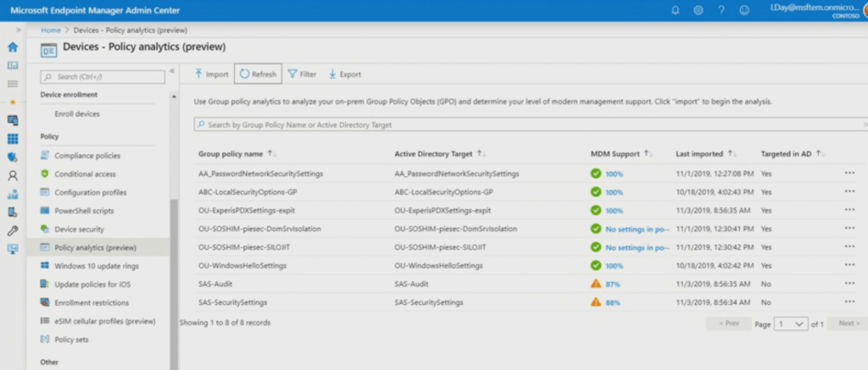
Task: Open the help question mark icon
Action: coord(721,10)
